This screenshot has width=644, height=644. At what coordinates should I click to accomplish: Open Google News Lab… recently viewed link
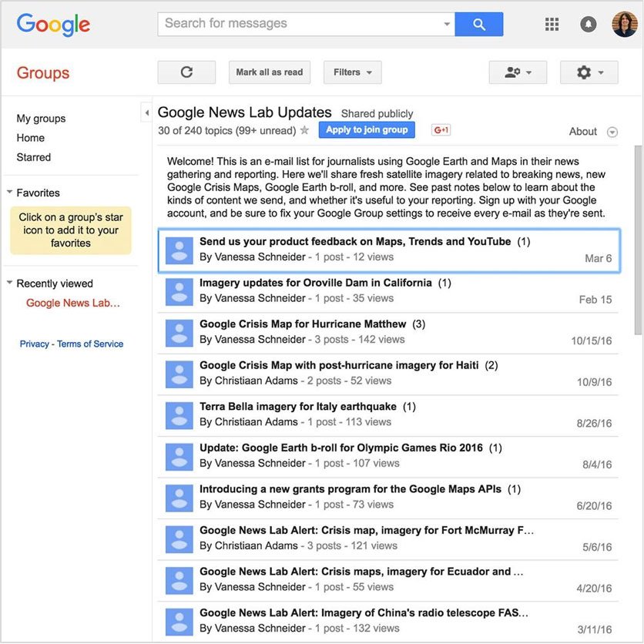click(73, 303)
